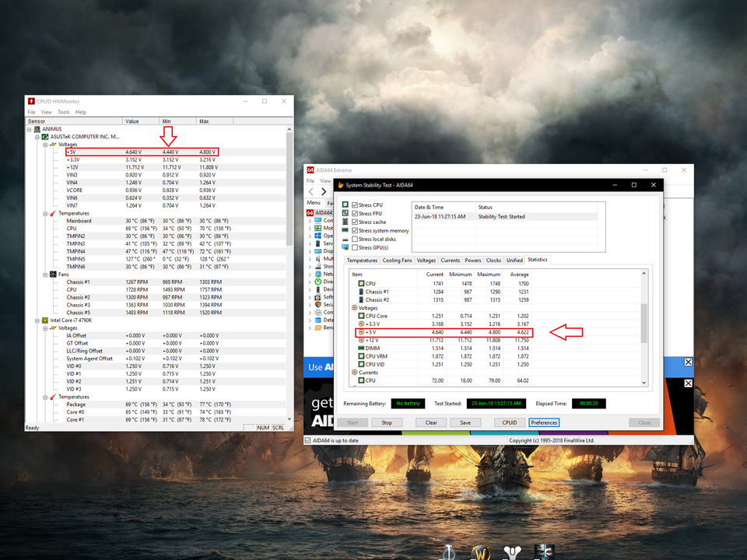Click the Chassis #1 fan icon in statistics
The height and width of the screenshot is (560, 747).
coord(361,292)
